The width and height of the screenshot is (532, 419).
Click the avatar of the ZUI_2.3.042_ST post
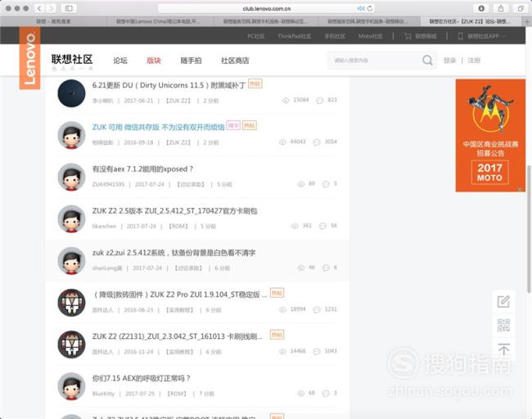(x=71, y=345)
